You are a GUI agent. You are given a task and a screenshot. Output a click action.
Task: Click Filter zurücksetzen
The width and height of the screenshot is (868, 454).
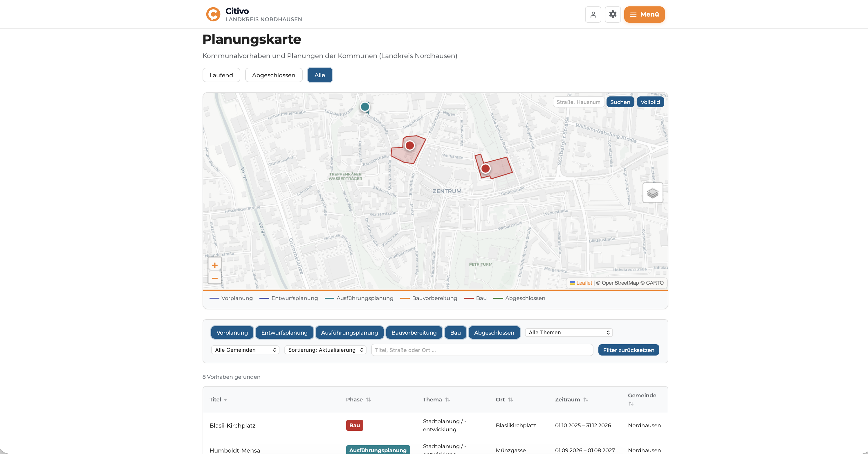[x=628, y=350]
